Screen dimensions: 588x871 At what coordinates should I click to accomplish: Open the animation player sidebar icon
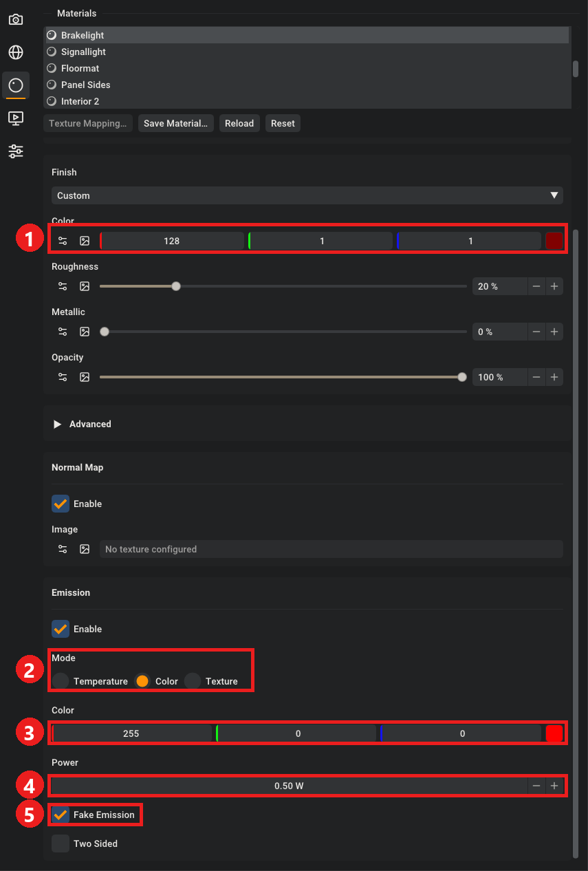[x=15, y=118]
